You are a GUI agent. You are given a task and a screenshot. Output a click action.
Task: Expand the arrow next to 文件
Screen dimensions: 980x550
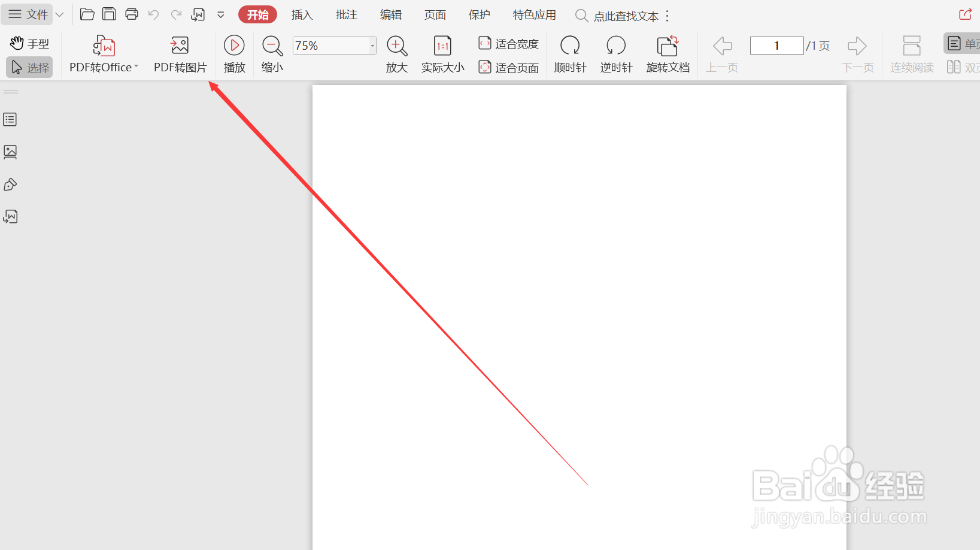click(59, 14)
